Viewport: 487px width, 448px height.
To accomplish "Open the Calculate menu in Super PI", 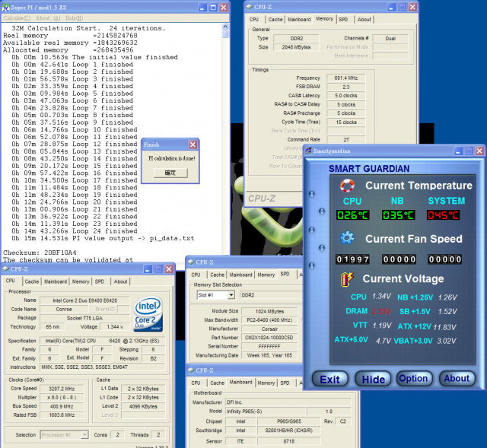I will pos(17,18).
